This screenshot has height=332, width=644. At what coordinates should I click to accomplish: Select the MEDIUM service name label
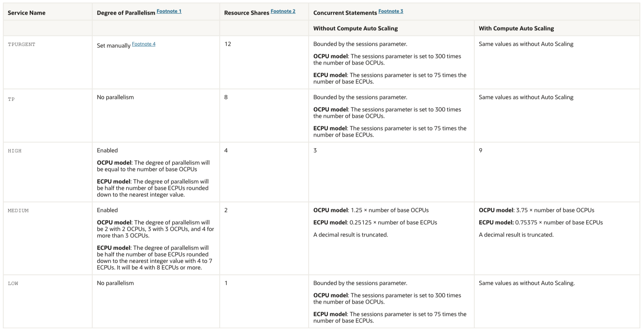coord(18,210)
